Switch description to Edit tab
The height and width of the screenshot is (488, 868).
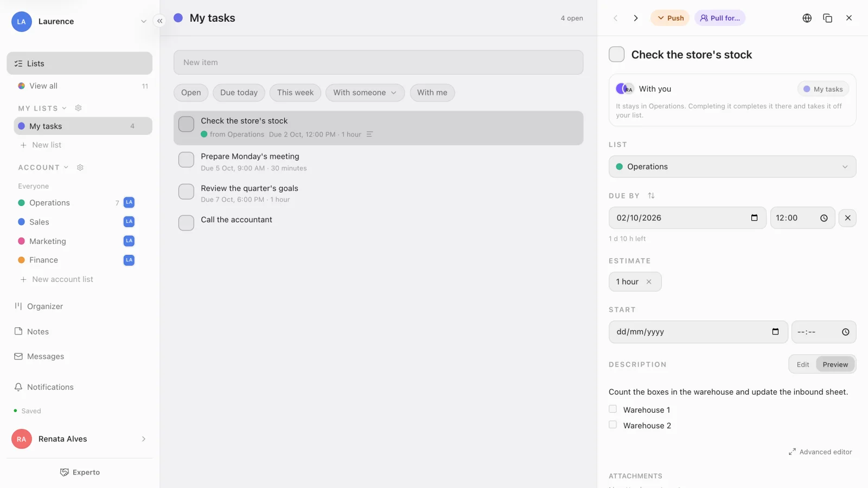point(803,364)
